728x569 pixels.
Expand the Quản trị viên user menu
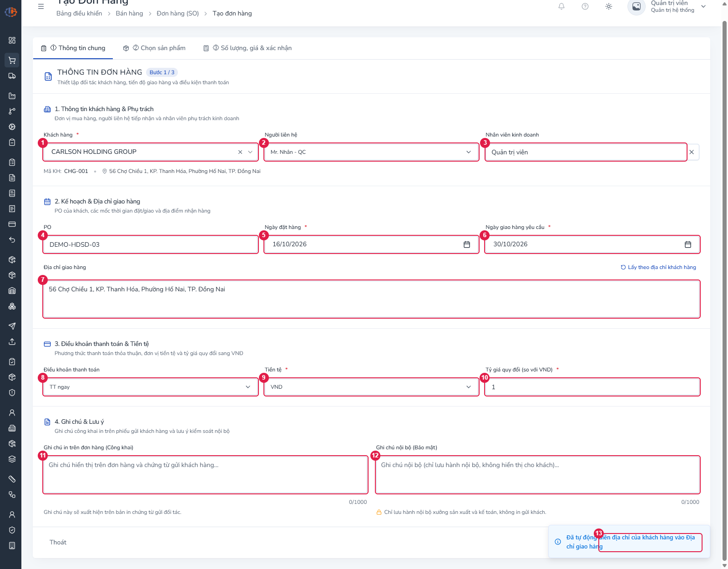click(703, 6)
